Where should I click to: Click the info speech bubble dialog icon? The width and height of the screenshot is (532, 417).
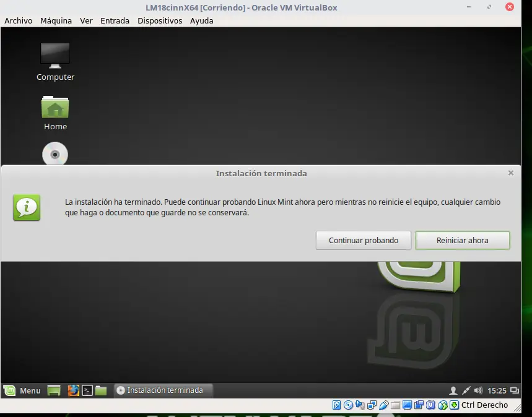[27, 207]
